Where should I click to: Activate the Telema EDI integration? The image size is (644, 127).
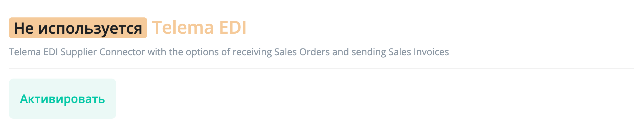62,99
